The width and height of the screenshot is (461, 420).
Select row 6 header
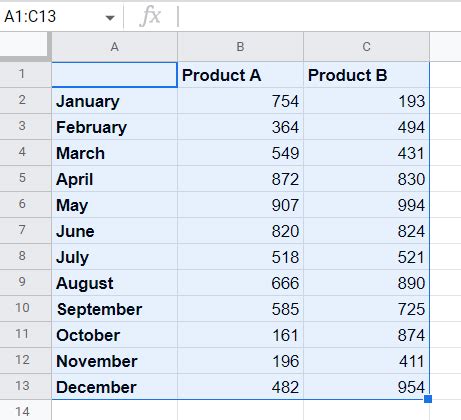pyautogui.click(x=25, y=205)
